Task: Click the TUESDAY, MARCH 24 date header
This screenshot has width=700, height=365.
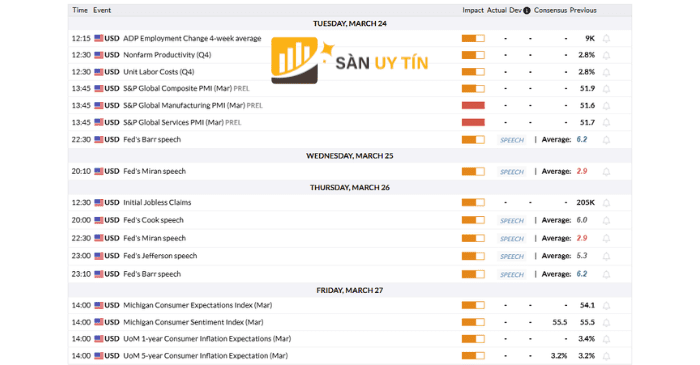Action: point(350,24)
